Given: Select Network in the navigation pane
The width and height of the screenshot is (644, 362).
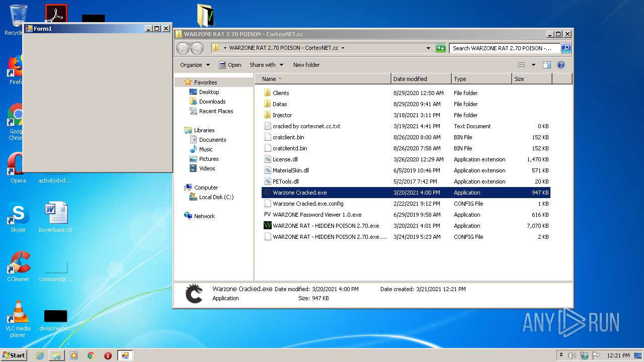Looking at the screenshot, I should coord(204,216).
